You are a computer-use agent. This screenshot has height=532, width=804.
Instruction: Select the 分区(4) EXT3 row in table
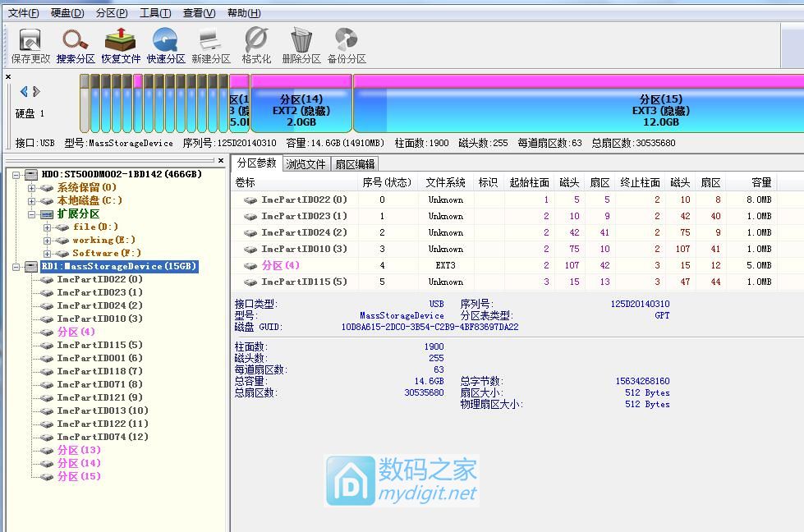click(504, 265)
